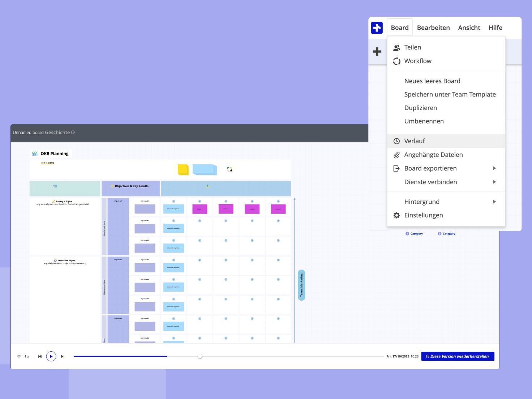The height and width of the screenshot is (399, 532).
Task: Skip to the previous history step
Action: [40, 356]
